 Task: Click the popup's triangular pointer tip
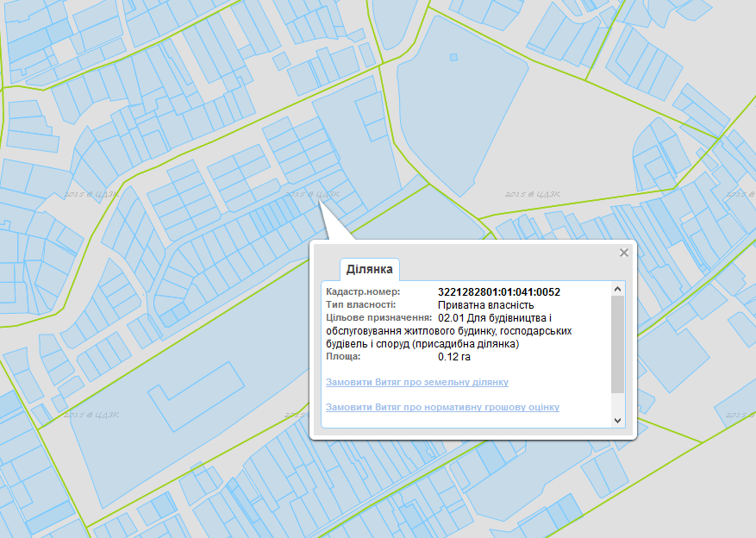pos(321,203)
